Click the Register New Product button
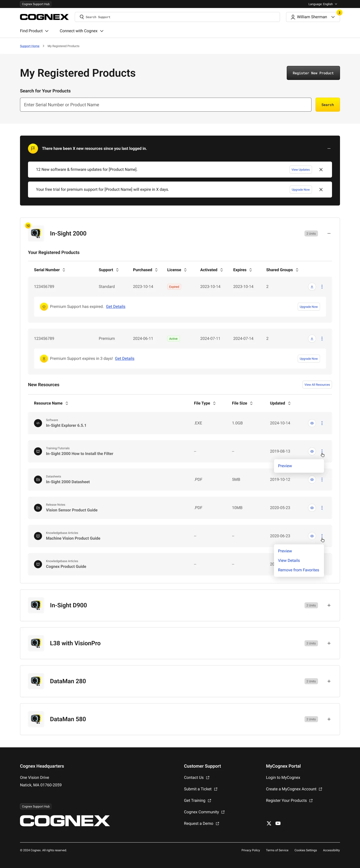The height and width of the screenshot is (868, 360). click(x=313, y=73)
